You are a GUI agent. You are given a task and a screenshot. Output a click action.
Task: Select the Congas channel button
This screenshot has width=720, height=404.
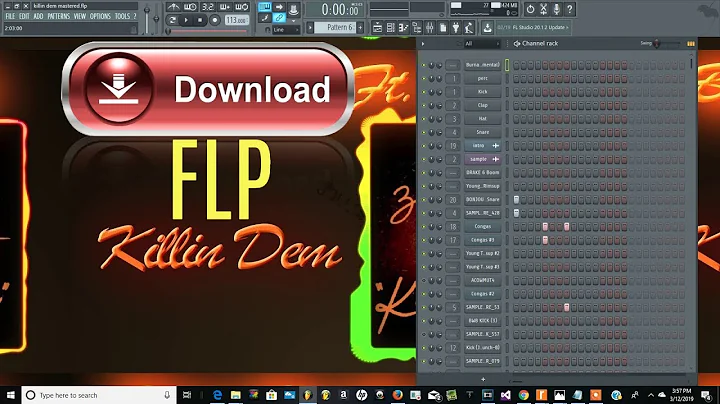click(482, 226)
